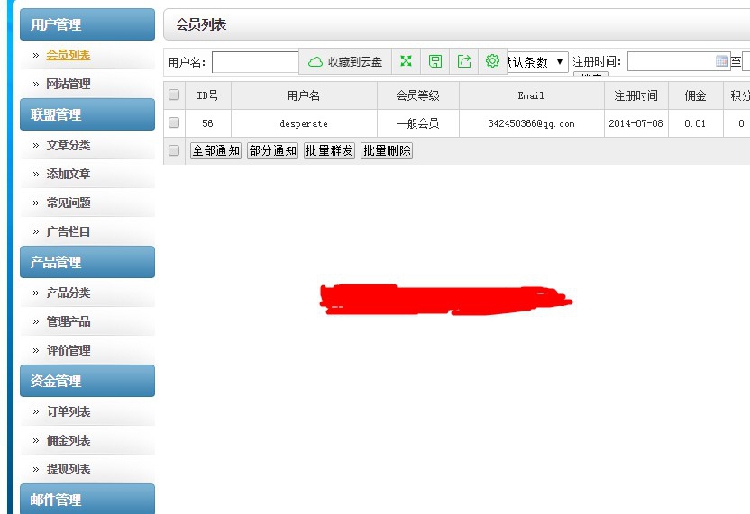Image resolution: width=750 pixels, height=514 pixels.
Task: Click the 佣金 column header
Action: point(695,96)
